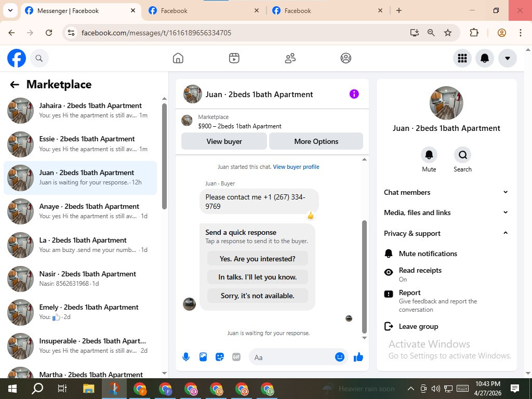Image resolution: width=532 pixels, height=399 pixels.
Task: Open the Chrome extensions puzzle icon
Action: coord(474,33)
